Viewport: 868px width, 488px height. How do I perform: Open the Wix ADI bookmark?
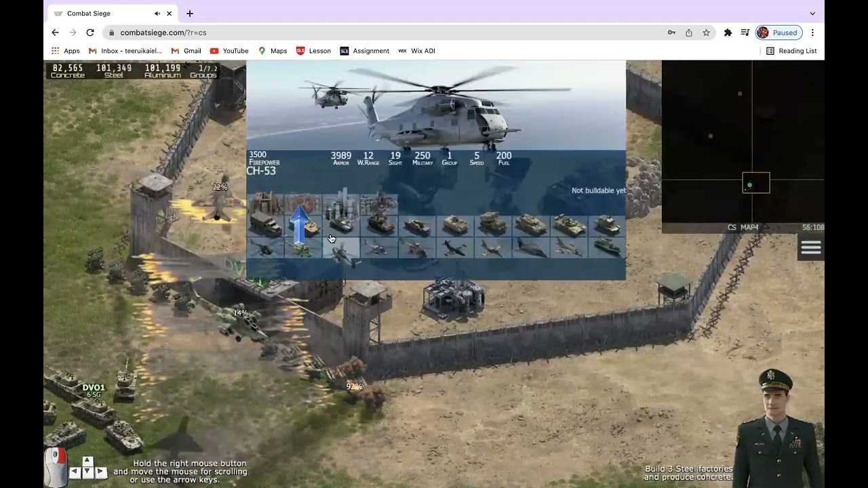point(416,51)
